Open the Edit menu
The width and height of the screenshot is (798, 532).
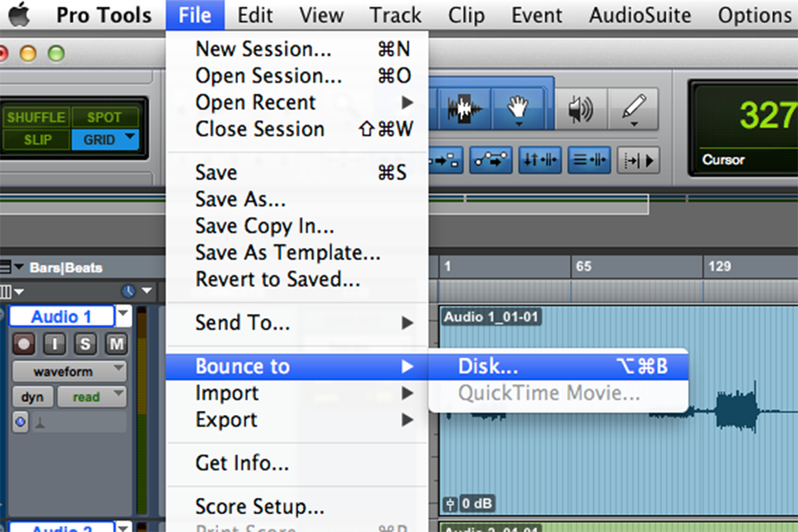[255, 14]
